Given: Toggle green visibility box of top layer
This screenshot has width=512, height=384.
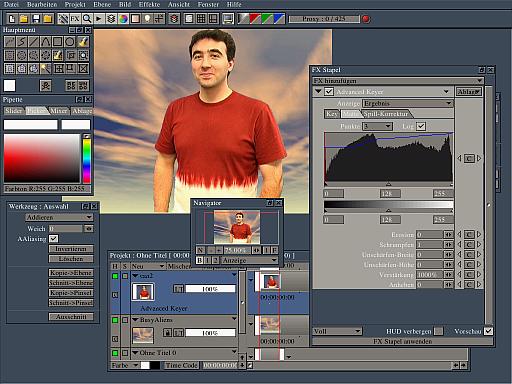Looking at the screenshot, I should tap(115, 276).
